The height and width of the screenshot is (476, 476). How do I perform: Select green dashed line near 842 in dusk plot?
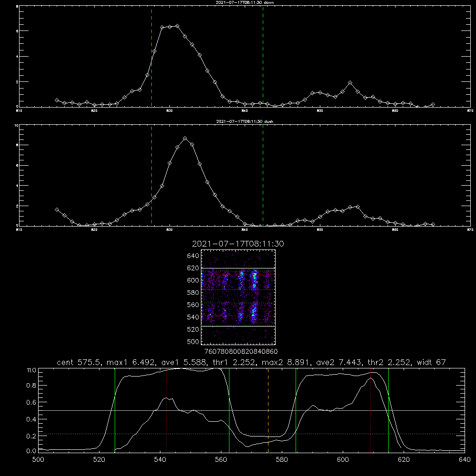[x=263, y=176]
